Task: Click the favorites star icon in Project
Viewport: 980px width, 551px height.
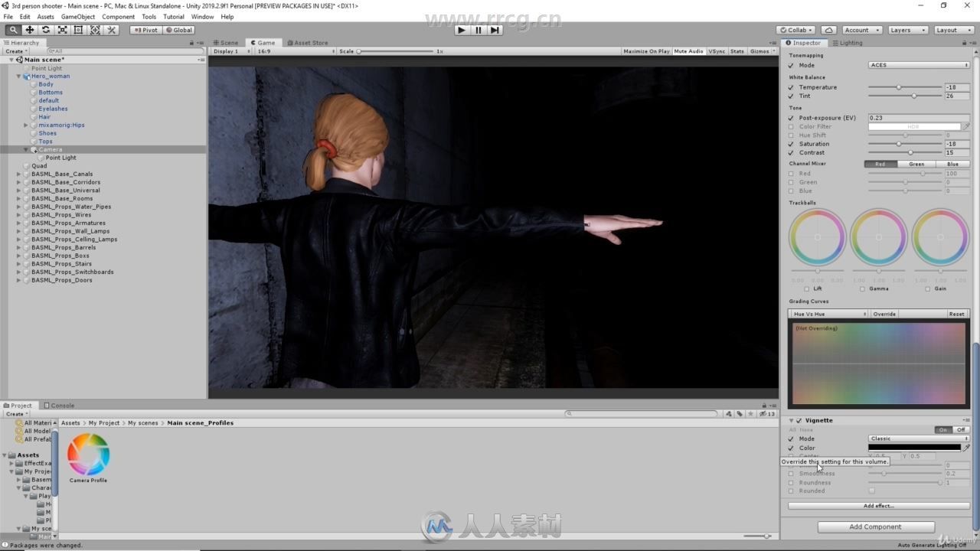Action: 751,414
